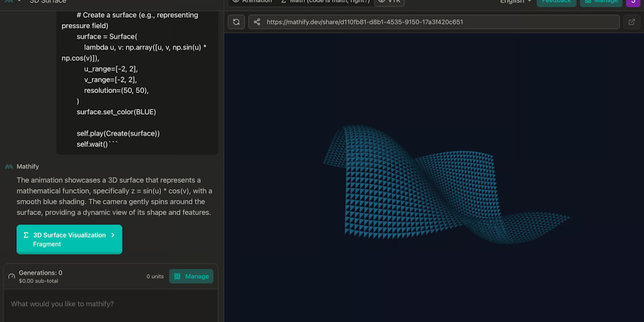Expand the project menu chevron near the logo
The height and width of the screenshot is (322, 644).
tap(19, 1)
